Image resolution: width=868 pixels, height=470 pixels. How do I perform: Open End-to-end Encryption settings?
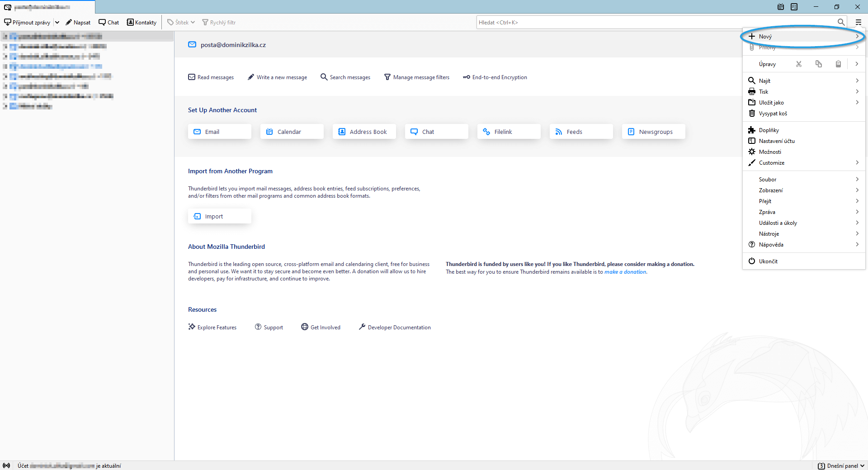click(495, 77)
